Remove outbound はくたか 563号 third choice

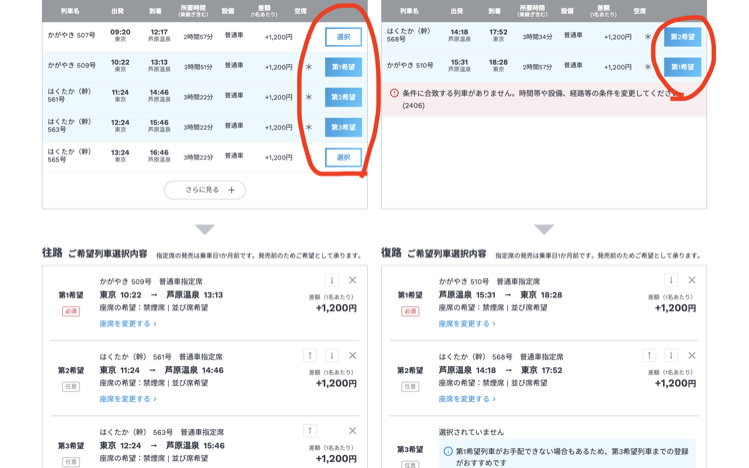click(x=352, y=431)
